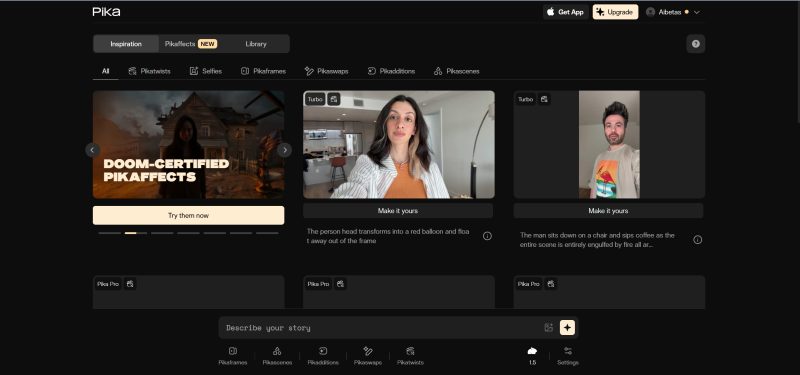Filter by Pikaswaps category

(327, 71)
